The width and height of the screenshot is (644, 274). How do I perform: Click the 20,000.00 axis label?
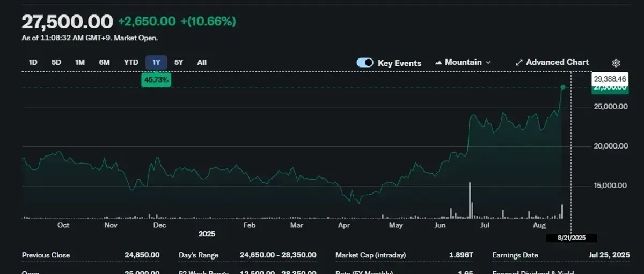tap(610, 146)
